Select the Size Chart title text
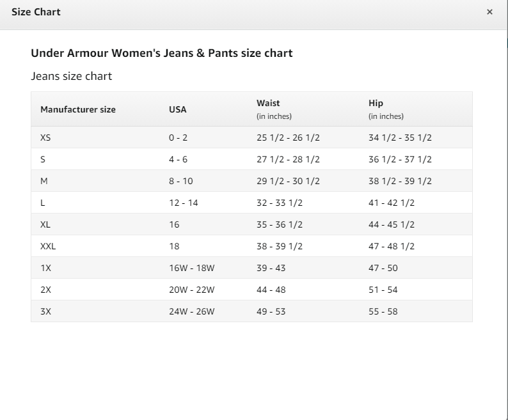Viewport: 508px width, 420px height. coord(36,12)
